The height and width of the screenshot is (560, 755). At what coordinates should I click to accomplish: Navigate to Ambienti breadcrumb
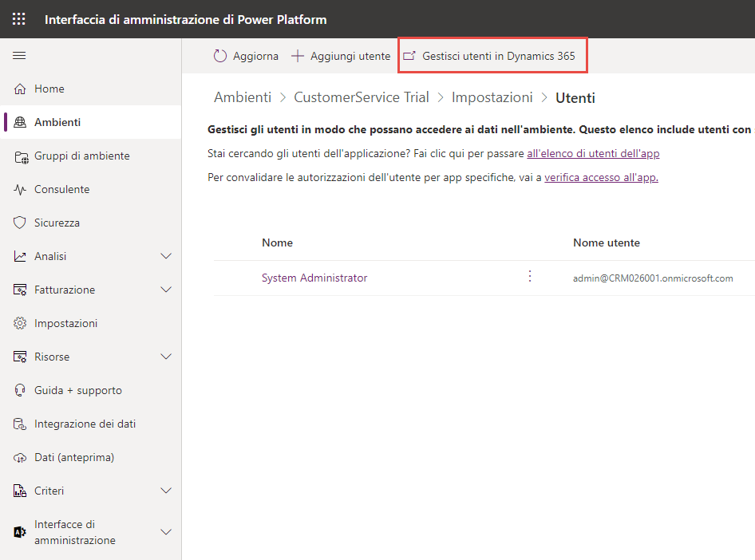click(x=243, y=97)
